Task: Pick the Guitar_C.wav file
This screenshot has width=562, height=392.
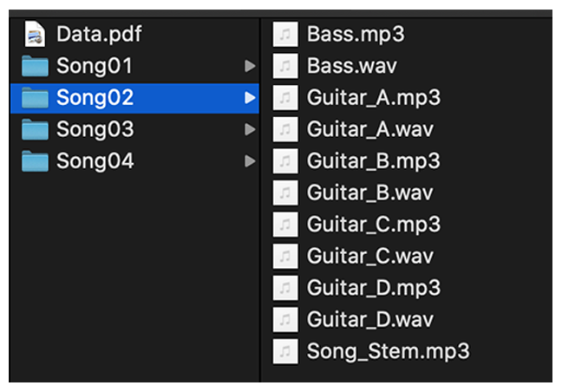Action: [x=369, y=256]
